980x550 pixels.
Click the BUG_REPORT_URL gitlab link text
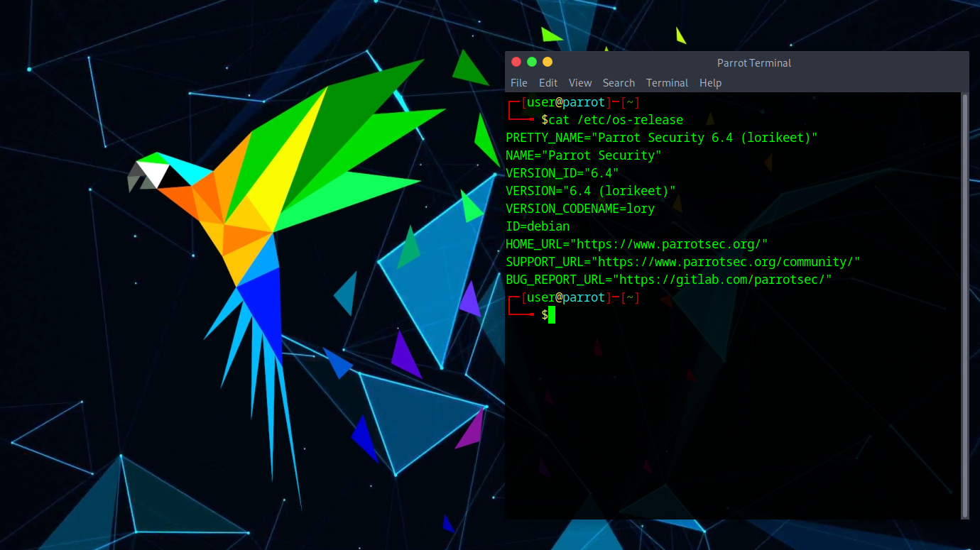[x=722, y=280]
